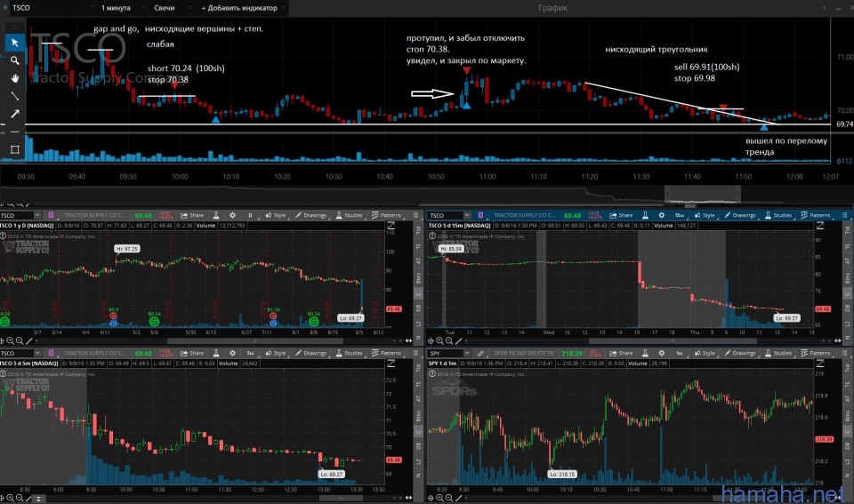Screen dimensions: 854x504
Task: Open list menu icon in TSCO daily chart toolbar
Action: [x=415, y=215]
